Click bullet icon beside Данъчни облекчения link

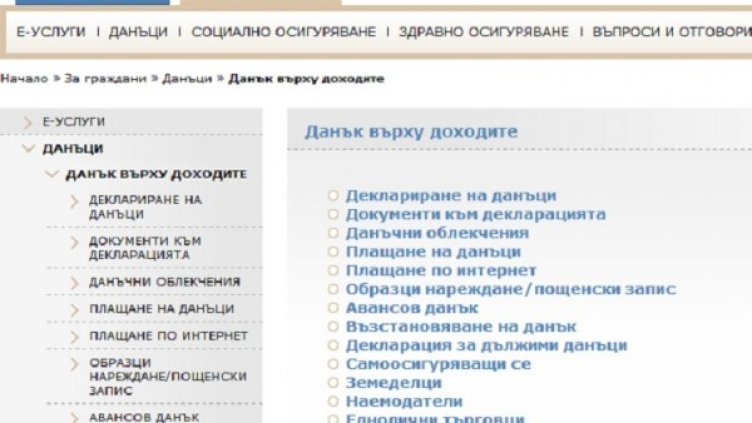point(333,233)
